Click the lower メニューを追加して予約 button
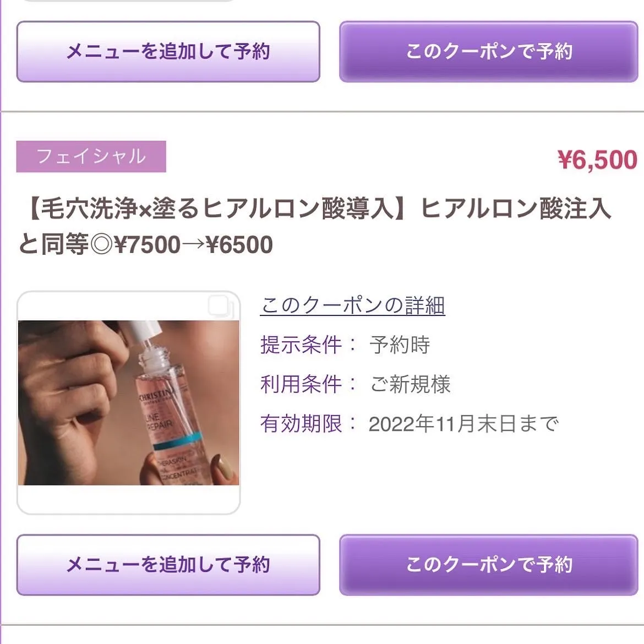Viewport: 644px width, 644px height. pos(168,565)
